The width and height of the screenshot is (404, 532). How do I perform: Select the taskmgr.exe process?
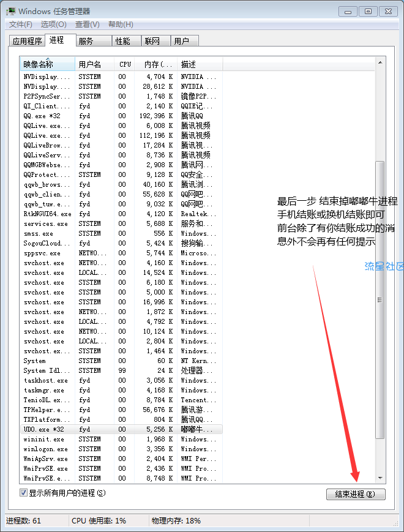tap(121, 390)
